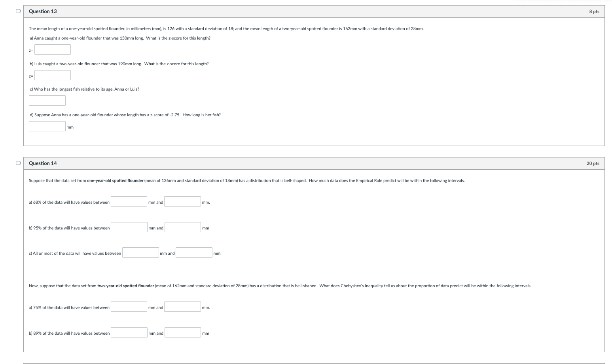Click the mm field for the -2.75 z-score

(x=47, y=126)
